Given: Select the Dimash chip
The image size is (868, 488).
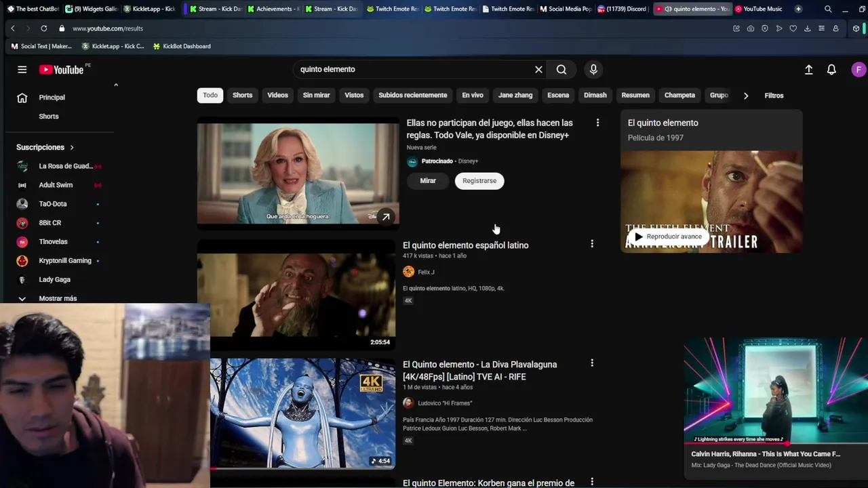Looking at the screenshot, I should (x=595, y=96).
